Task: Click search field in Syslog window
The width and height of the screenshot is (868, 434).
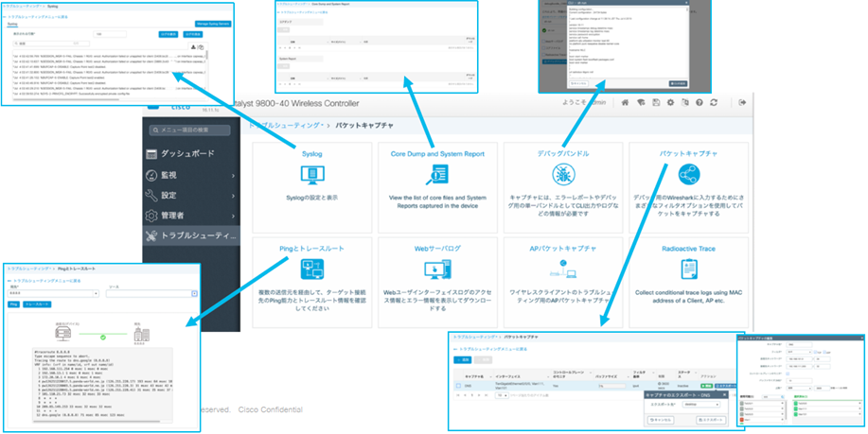Action: coord(50,43)
